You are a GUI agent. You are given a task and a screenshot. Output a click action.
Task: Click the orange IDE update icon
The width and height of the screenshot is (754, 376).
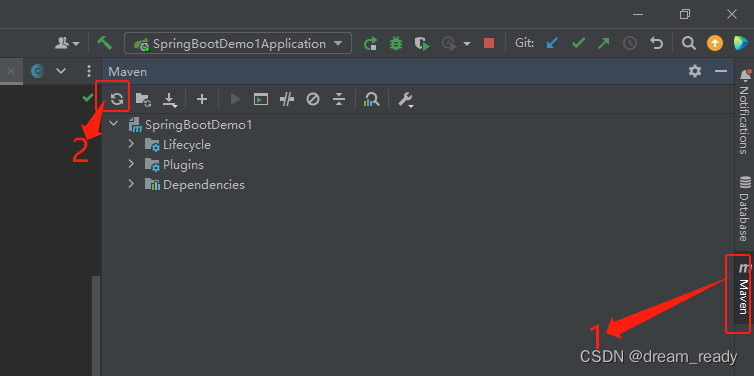(715, 43)
